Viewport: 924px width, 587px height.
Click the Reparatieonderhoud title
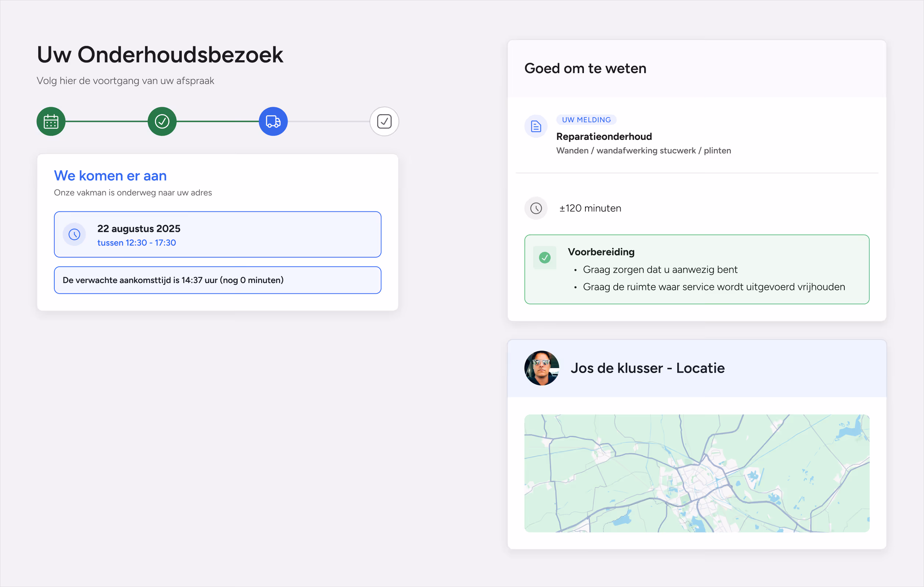[x=604, y=137]
